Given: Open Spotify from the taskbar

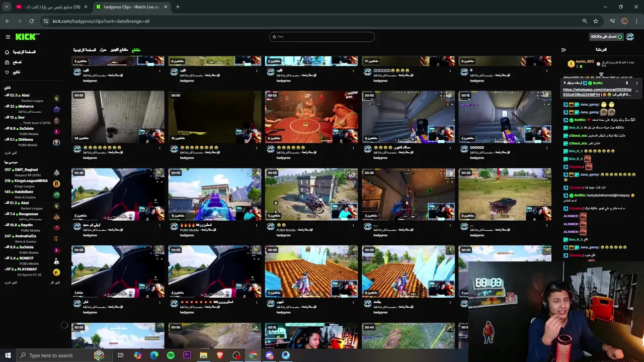Looking at the screenshot, I should coord(171,355).
